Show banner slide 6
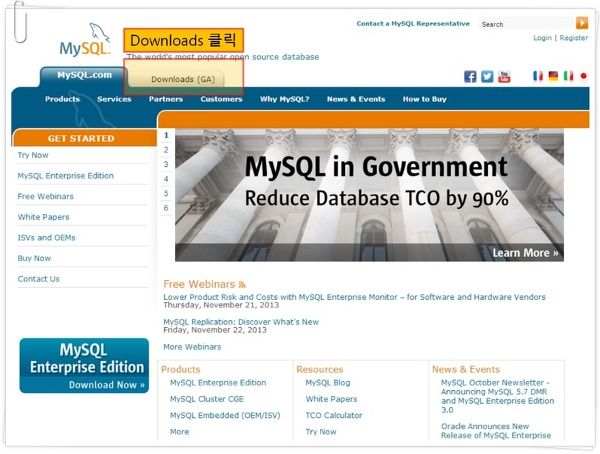Screen dimensions: 600x454 tap(166, 208)
